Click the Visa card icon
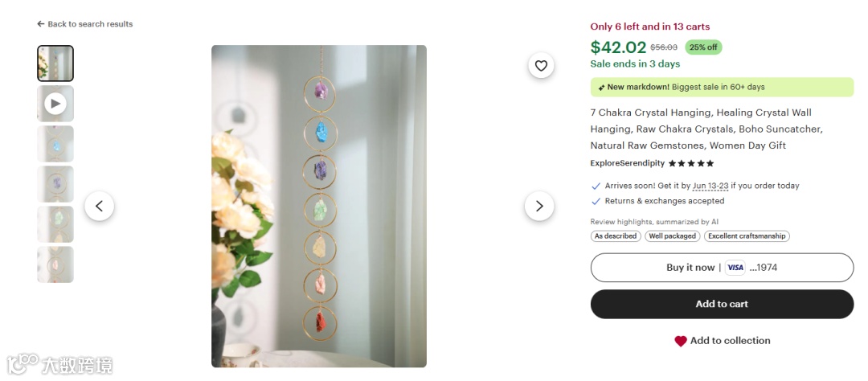The width and height of the screenshot is (868, 381). [735, 268]
